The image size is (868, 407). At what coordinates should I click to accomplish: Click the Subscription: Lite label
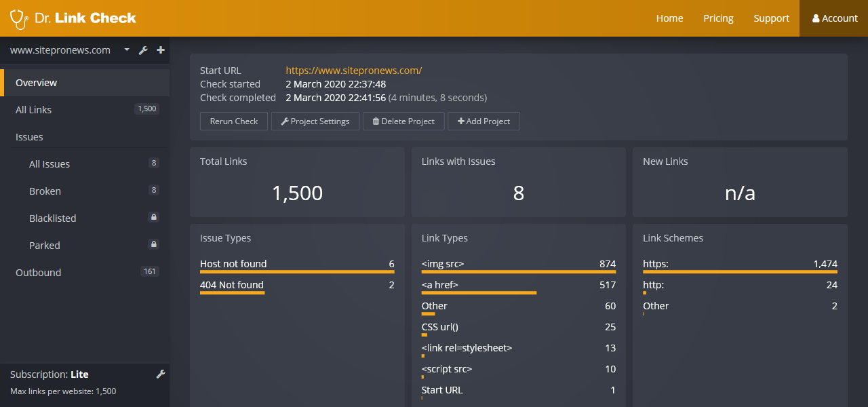[x=50, y=374]
